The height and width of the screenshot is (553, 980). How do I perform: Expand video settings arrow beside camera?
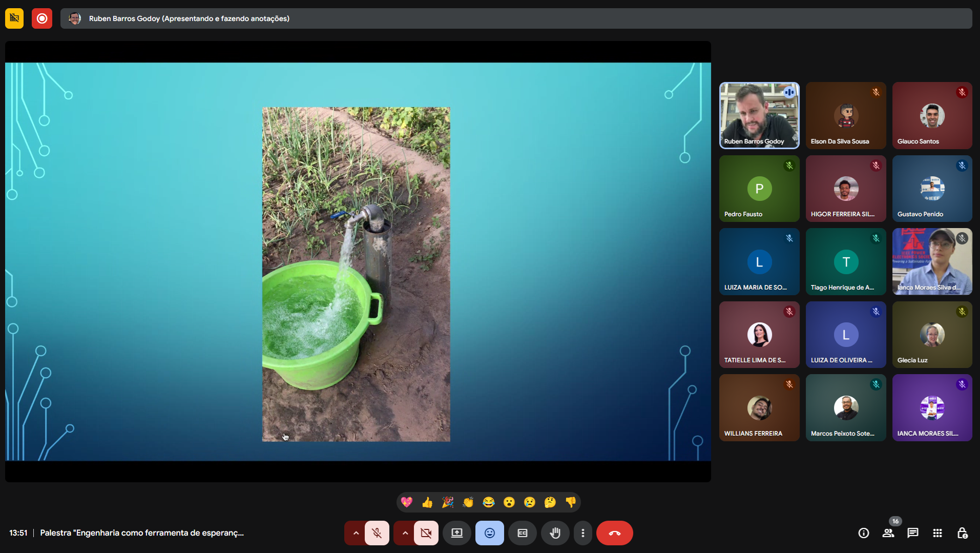405,533
